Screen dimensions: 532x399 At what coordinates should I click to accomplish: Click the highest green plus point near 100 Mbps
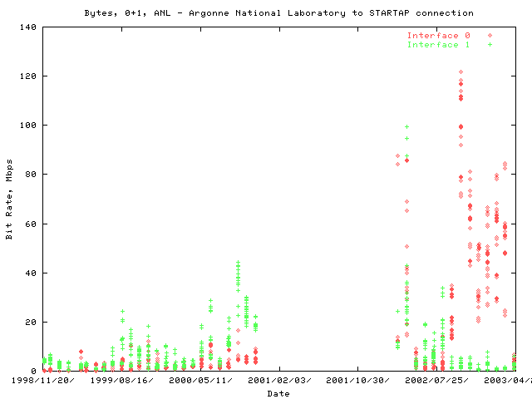406,127
